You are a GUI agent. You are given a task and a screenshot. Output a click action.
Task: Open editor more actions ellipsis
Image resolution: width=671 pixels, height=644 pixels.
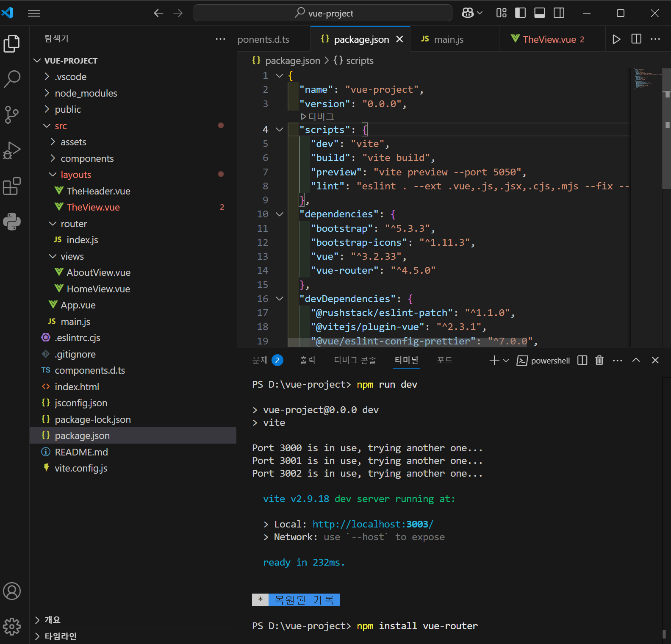655,39
